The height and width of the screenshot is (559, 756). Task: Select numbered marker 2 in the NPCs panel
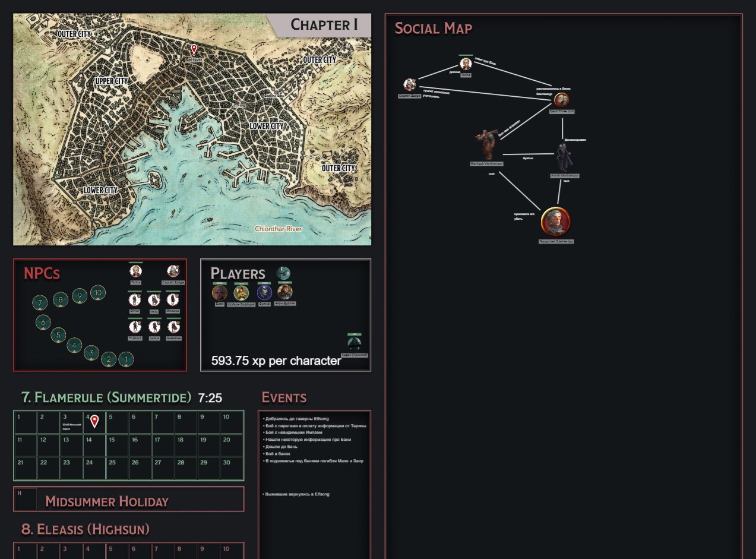(109, 359)
